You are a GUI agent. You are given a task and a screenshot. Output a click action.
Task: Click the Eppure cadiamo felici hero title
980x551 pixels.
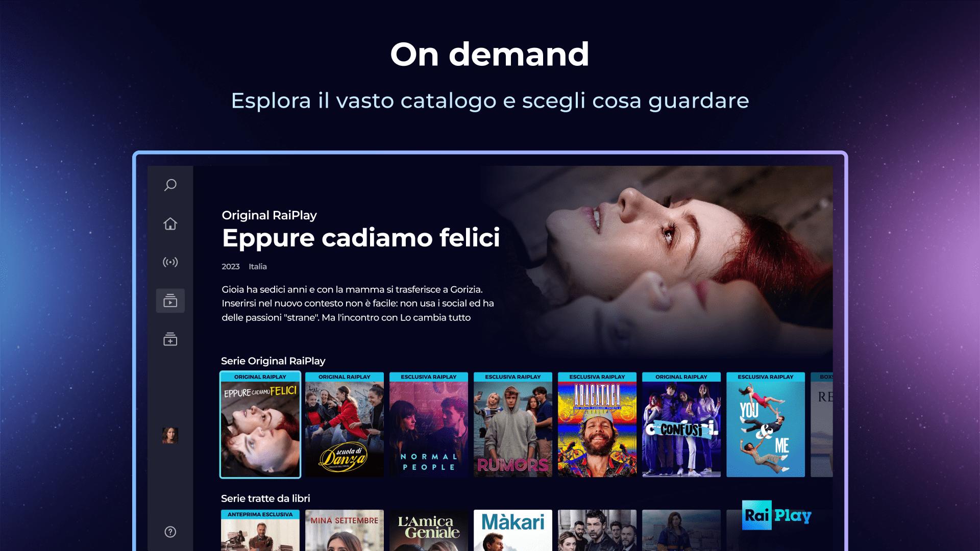[x=361, y=238]
